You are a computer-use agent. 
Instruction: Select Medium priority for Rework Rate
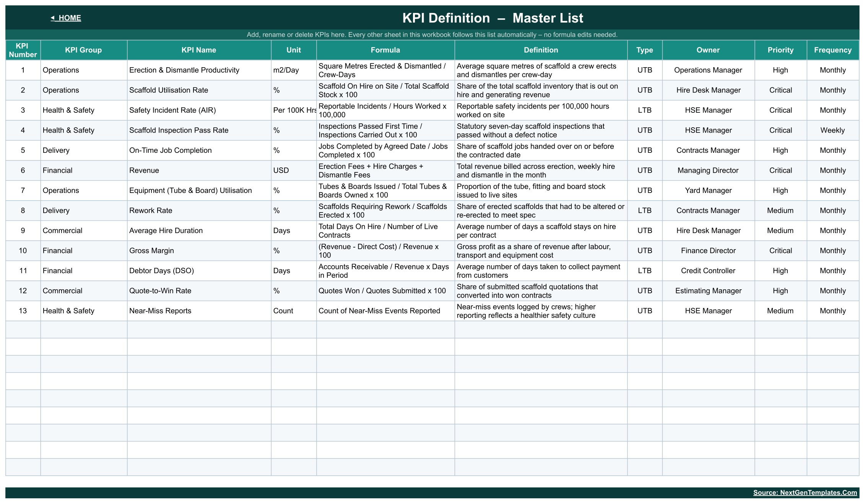[x=780, y=211]
